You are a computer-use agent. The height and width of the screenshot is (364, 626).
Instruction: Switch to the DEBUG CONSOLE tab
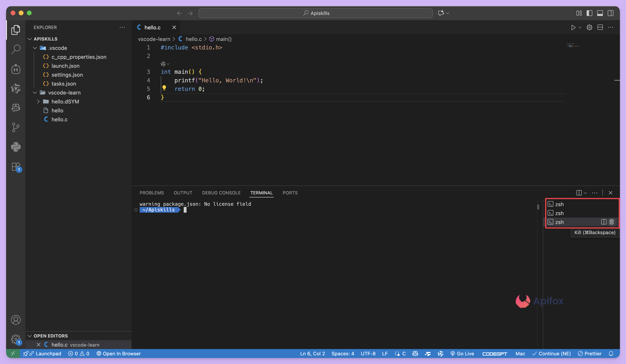[x=221, y=193]
